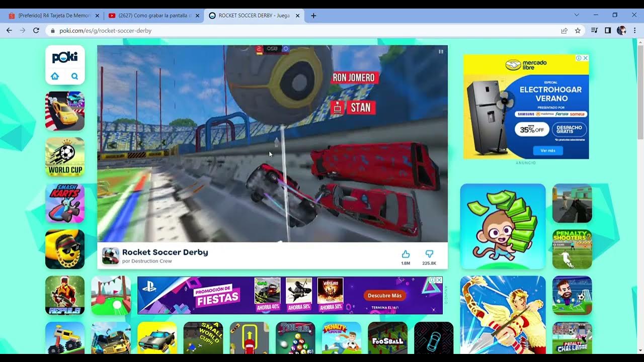Click Descubre Más on the PlayStation ad

click(x=384, y=296)
